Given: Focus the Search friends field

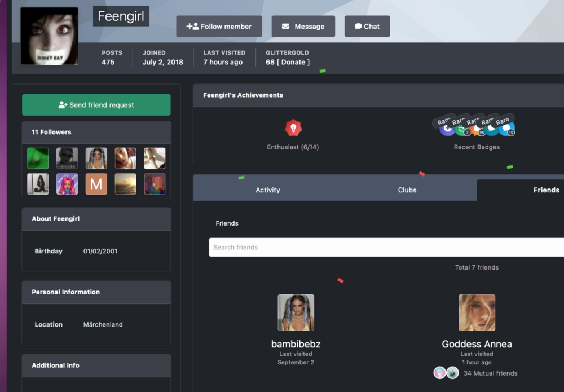Looking at the screenshot, I should [386, 247].
